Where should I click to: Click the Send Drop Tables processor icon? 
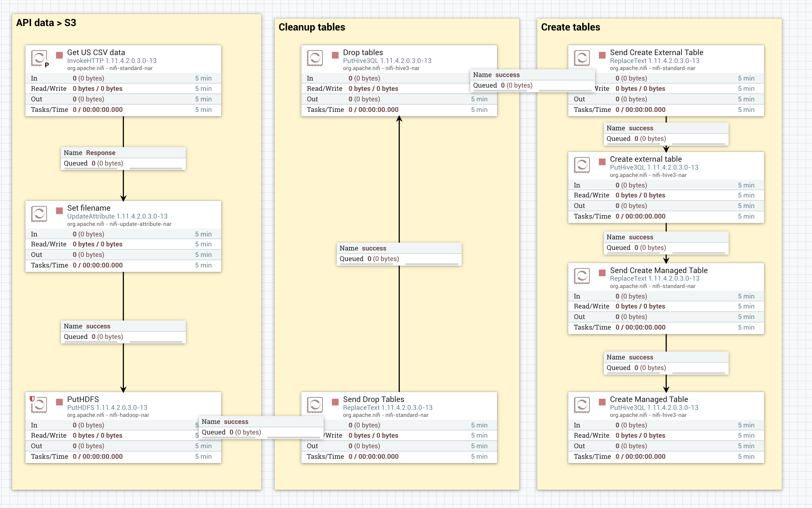coord(315,405)
